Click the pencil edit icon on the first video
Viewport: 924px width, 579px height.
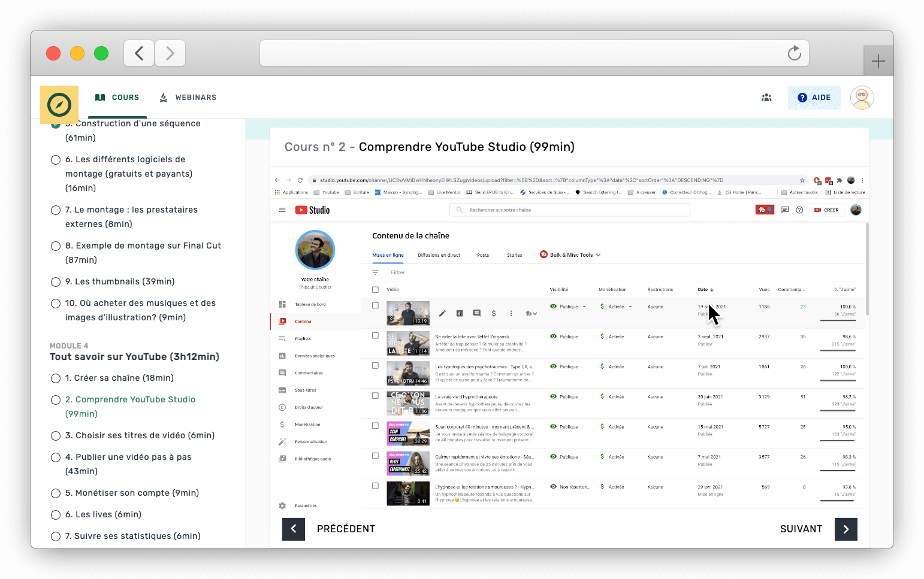(x=442, y=314)
